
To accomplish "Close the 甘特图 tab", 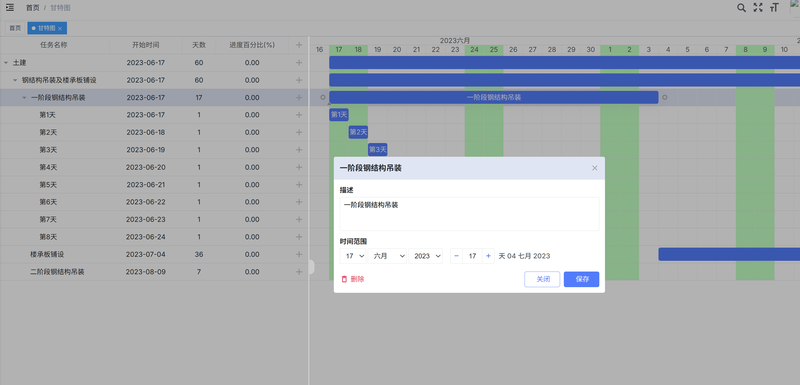I will pos(60,29).
